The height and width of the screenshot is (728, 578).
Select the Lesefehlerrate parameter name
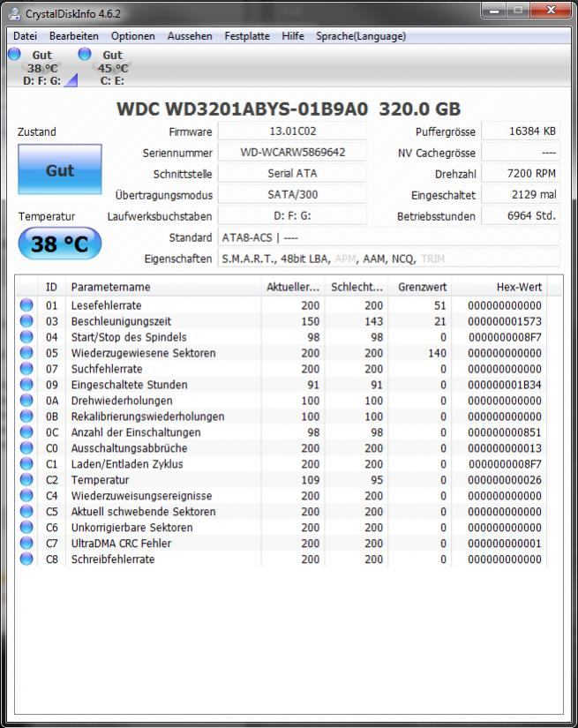(x=106, y=305)
